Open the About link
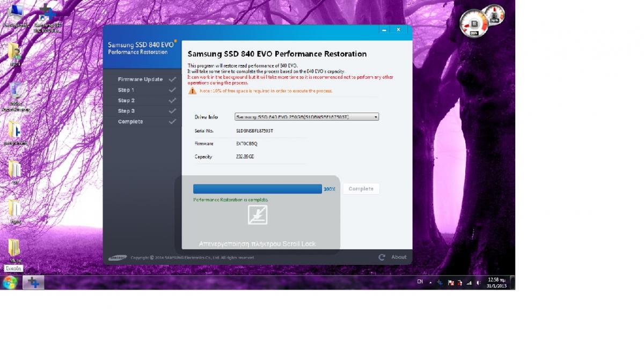 coord(399,257)
